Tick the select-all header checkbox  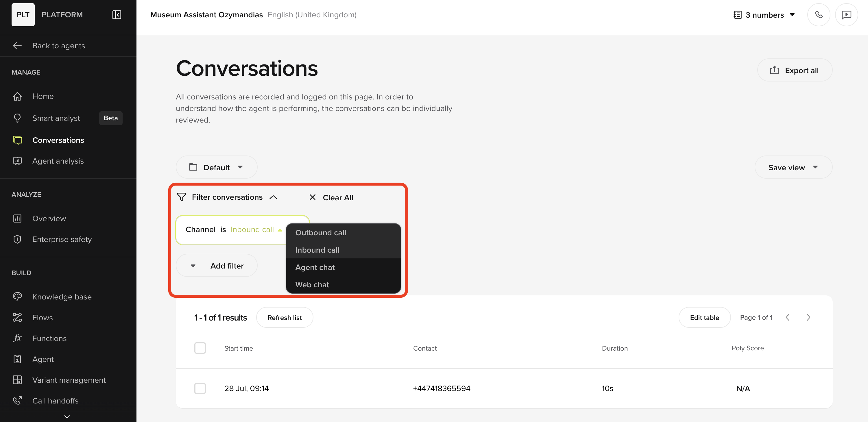tap(200, 348)
